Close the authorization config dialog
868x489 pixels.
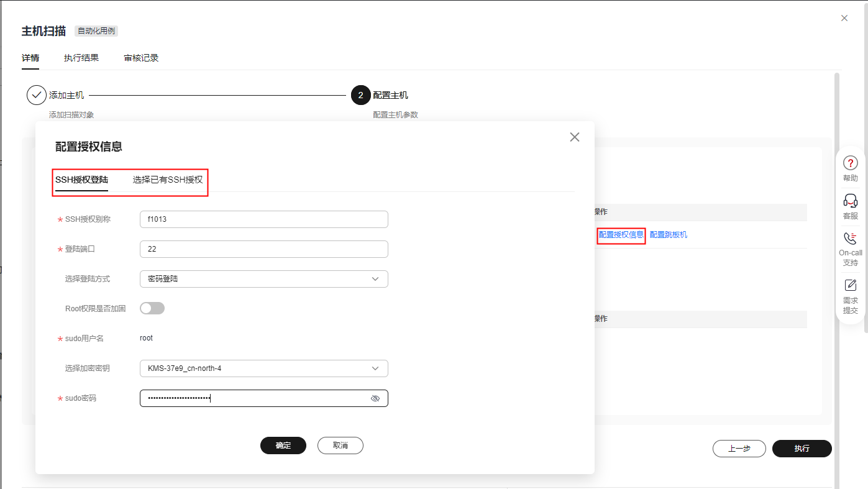(x=575, y=137)
